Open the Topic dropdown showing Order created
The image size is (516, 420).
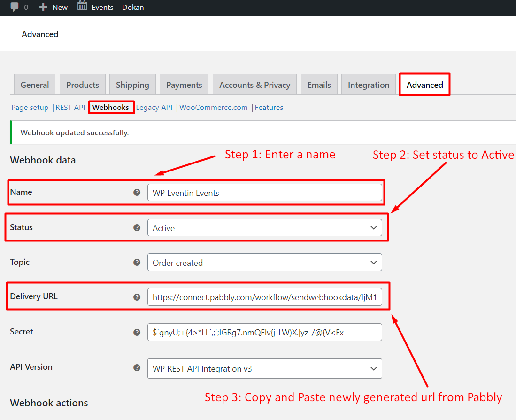pyautogui.click(x=264, y=262)
